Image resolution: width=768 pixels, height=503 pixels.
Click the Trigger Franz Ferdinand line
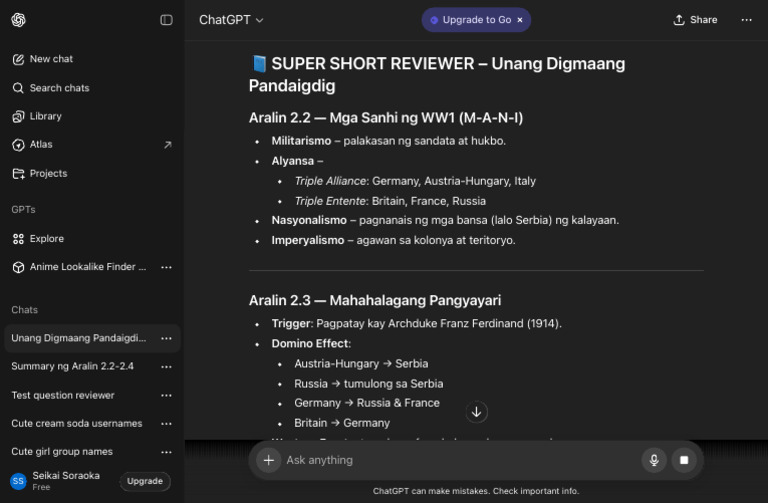tap(416, 324)
